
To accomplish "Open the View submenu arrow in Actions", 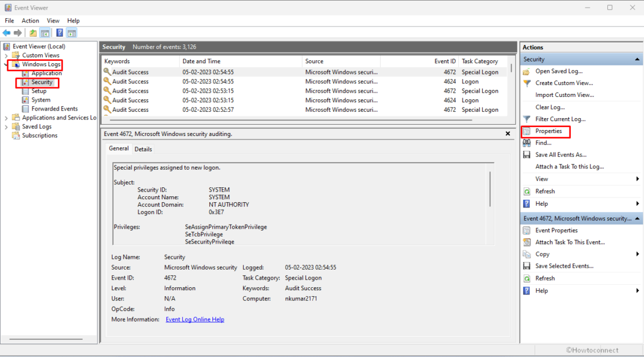I will tap(637, 179).
